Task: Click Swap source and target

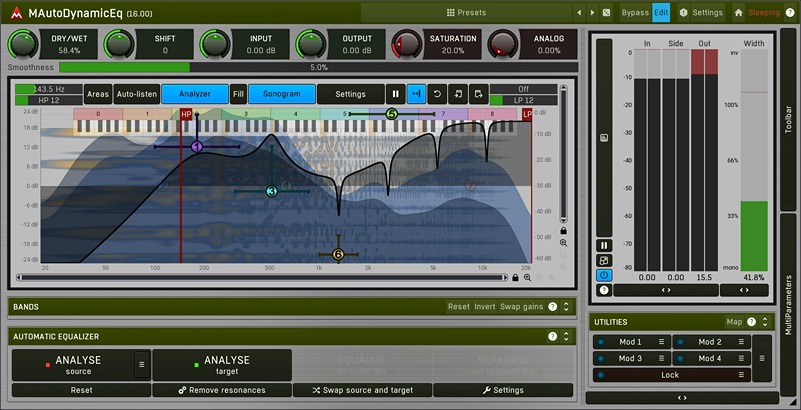Action: (x=362, y=390)
